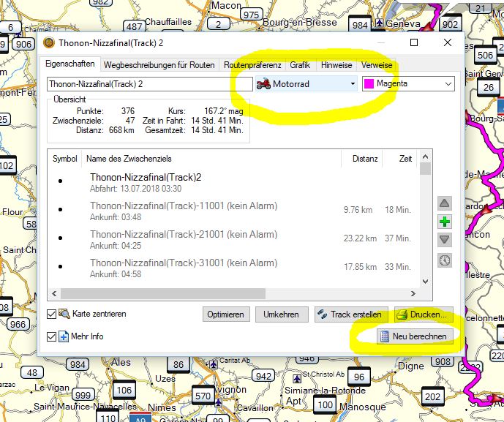Click the Mehr Info plus-page icon

coord(64,336)
